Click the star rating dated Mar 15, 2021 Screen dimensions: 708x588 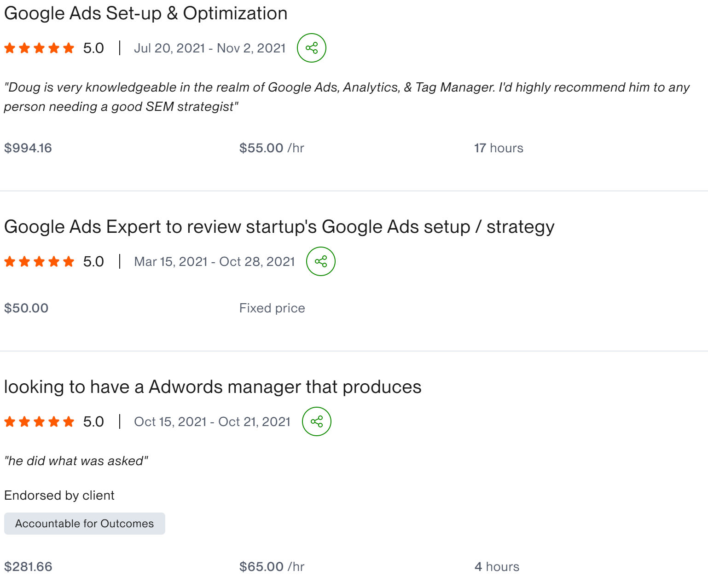click(x=39, y=261)
